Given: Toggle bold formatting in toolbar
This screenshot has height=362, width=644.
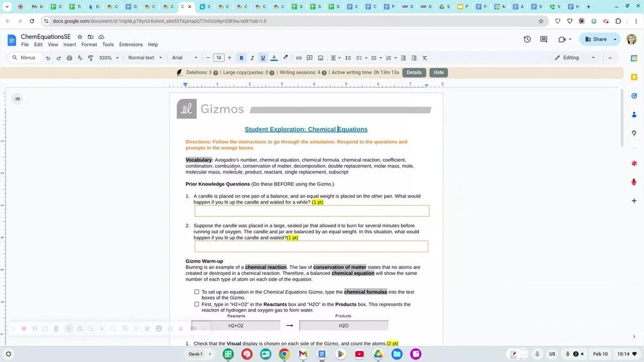Looking at the screenshot, I should point(241,58).
